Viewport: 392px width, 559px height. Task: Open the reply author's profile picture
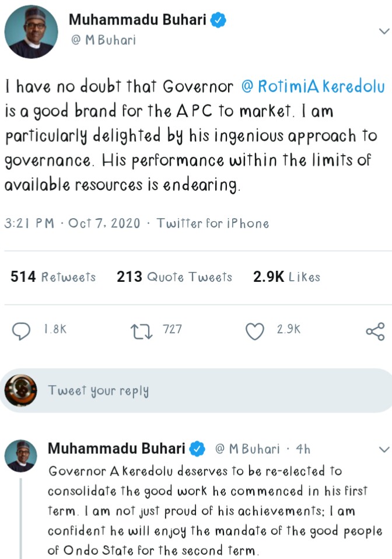tap(21, 456)
